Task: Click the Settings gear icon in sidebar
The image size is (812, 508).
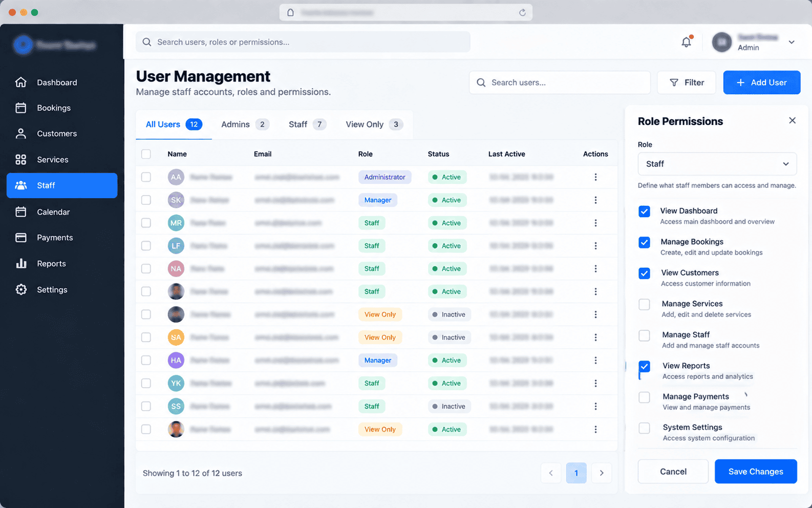Action: [x=21, y=290]
